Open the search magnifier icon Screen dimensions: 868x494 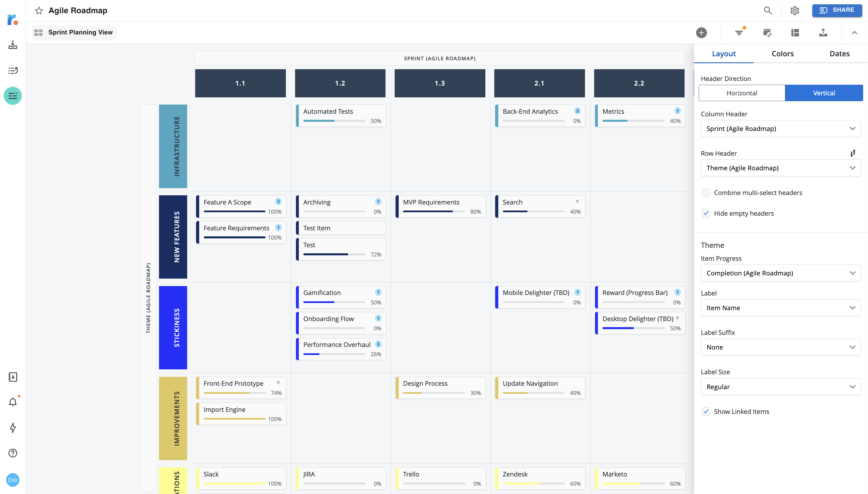768,11
